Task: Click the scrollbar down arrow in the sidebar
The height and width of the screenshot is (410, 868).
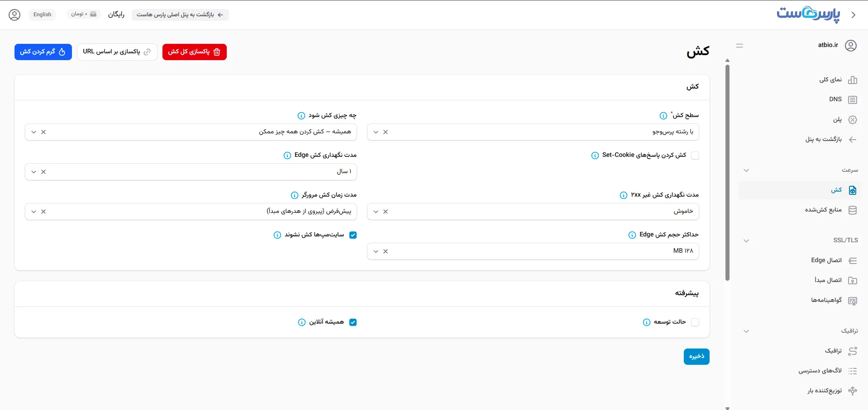Action: pyautogui.click(x=727, y=408)
